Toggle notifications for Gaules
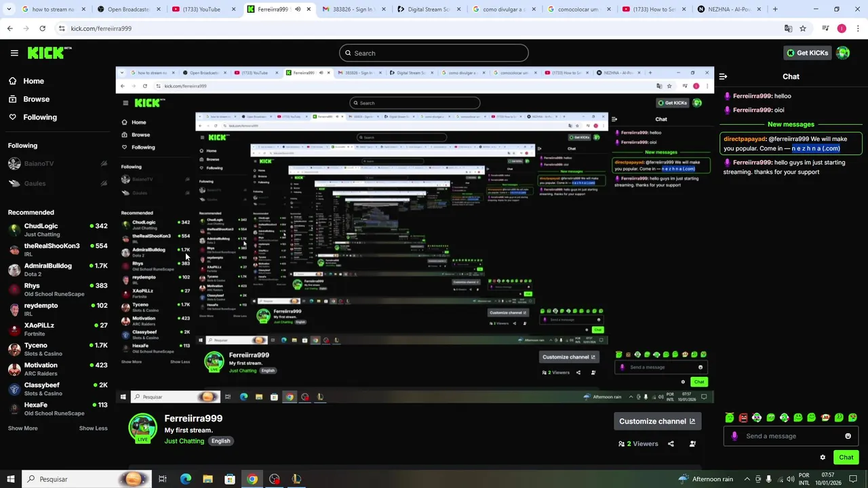The image size is (868, 488). [x=103, y=184]
